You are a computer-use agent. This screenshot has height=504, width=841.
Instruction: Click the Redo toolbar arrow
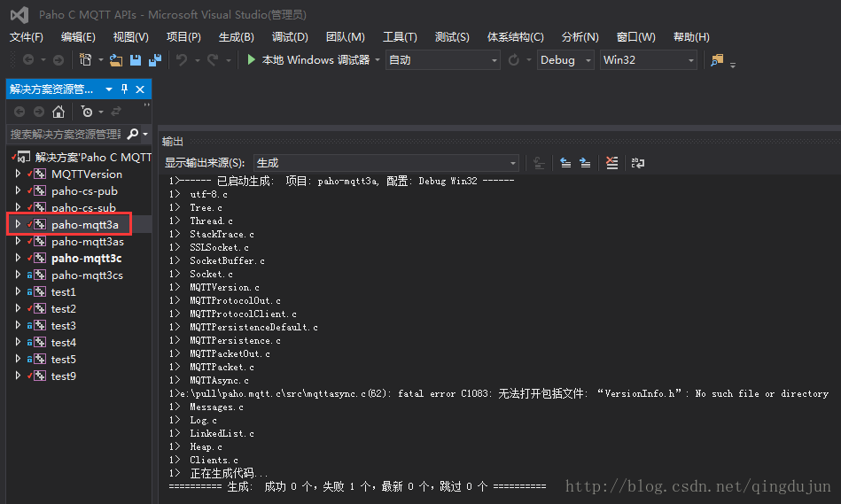tap(213, 60)
